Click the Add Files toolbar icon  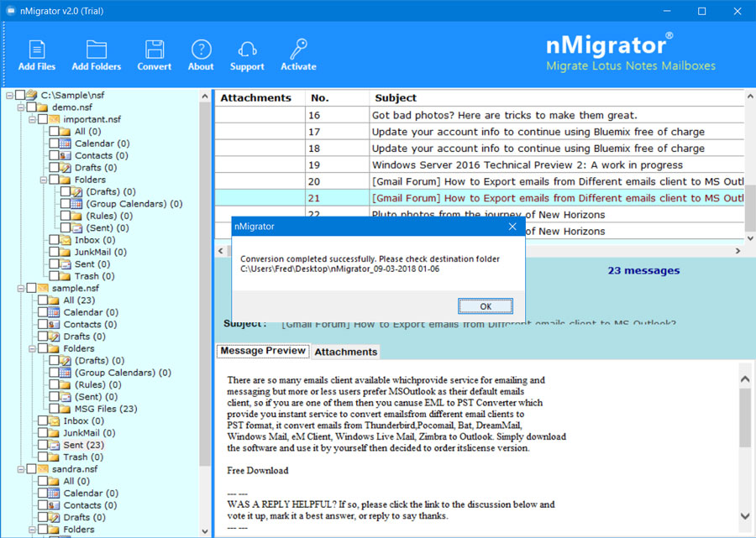pyautogui.click(x=37, y=50)
